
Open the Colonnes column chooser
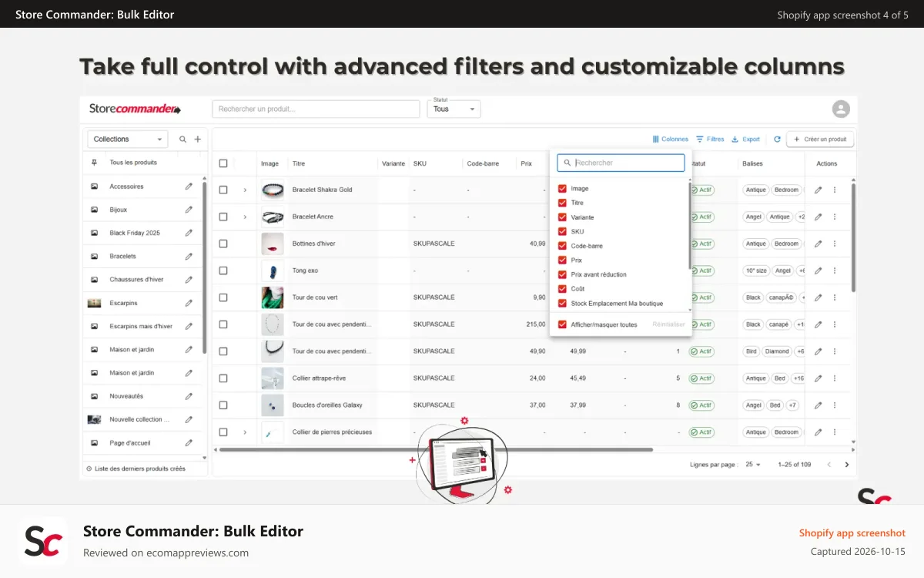tap(670, 139)
